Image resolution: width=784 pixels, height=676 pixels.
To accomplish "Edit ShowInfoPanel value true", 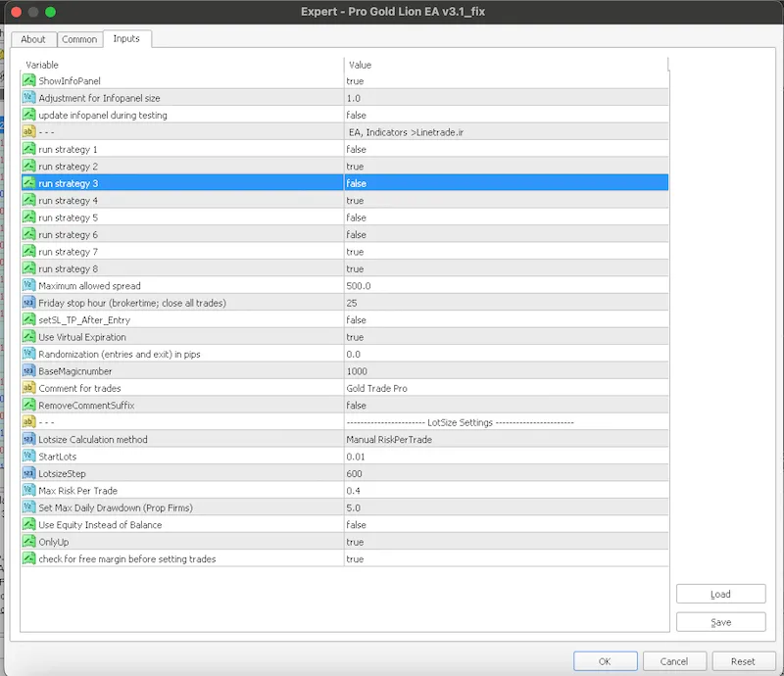I will coord(506,80).
